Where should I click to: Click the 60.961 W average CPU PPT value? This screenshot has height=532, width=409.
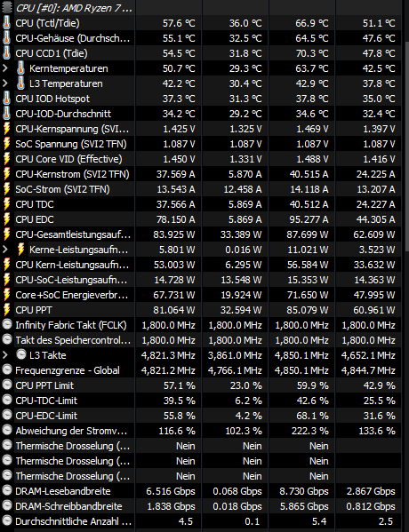click(x=374, y=310)
